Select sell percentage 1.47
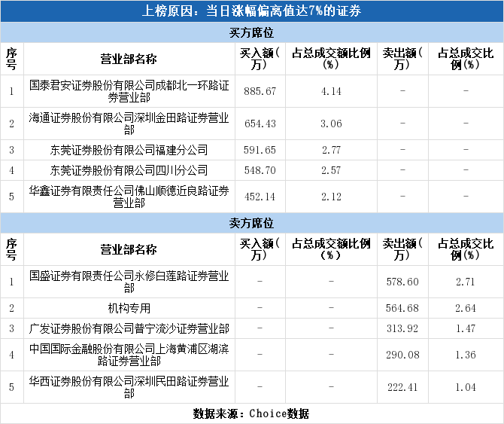 466,328
